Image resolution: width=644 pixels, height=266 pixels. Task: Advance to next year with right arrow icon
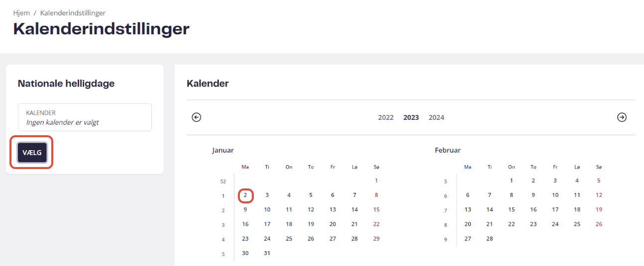click(622, 117)
